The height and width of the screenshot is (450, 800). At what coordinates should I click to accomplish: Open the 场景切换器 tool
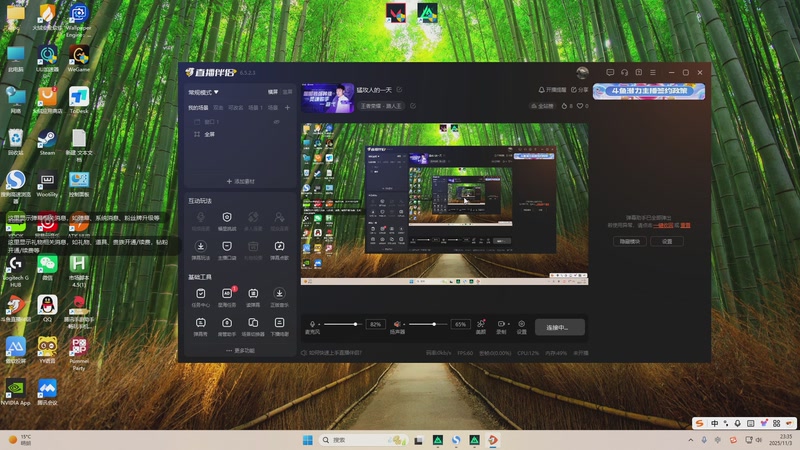point(253,327)
